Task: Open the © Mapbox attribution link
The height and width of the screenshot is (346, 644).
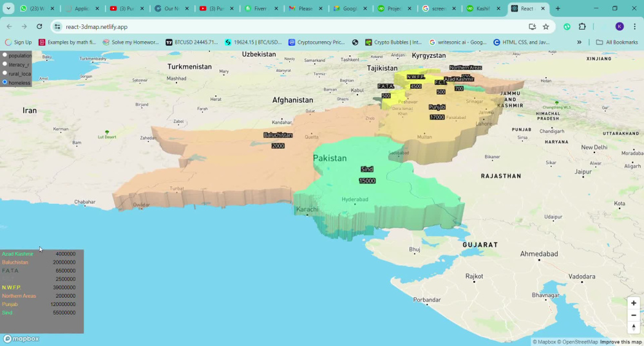Action: click(544, 342)
